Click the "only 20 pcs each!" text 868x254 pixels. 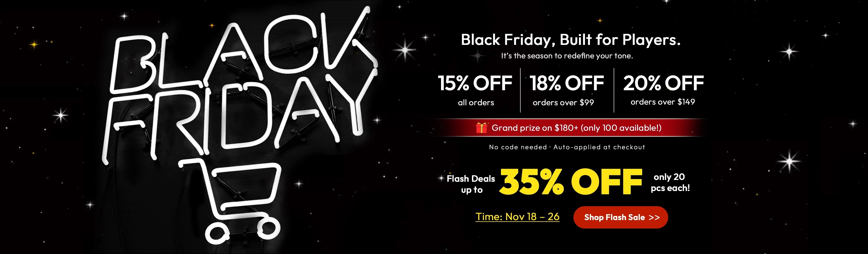pyautogui.click(x=670, y=182)
